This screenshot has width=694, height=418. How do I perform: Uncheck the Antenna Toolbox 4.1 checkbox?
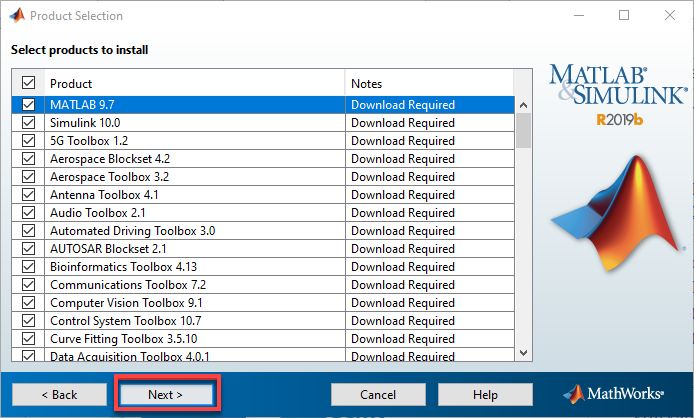click(28, 194)
